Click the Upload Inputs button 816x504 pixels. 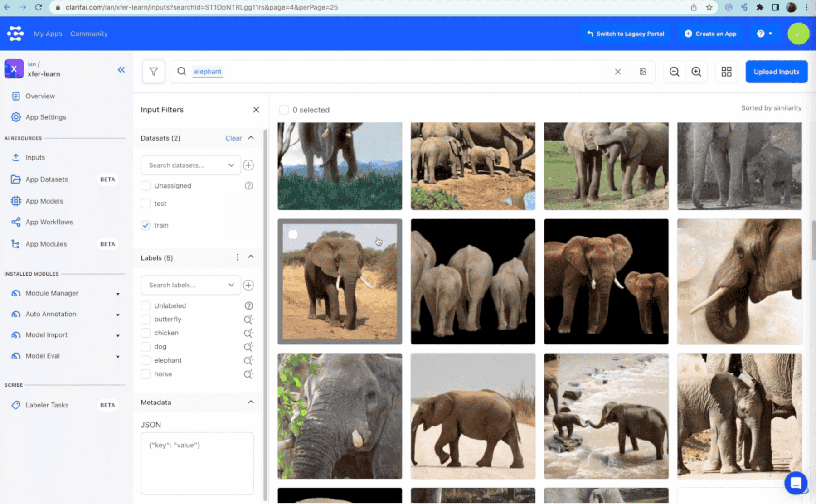776,72
